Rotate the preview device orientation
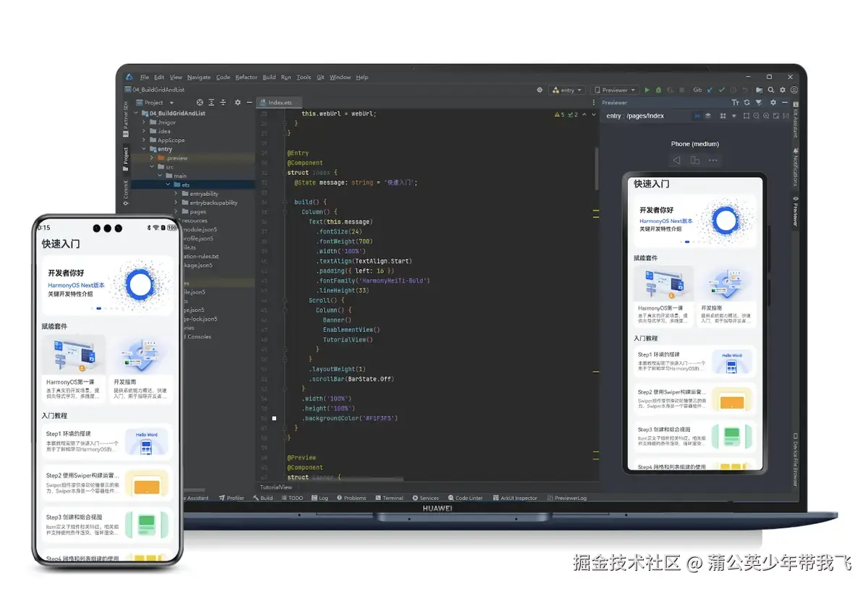The height and width of the screenshot is (589, 868). click(695, 160)
